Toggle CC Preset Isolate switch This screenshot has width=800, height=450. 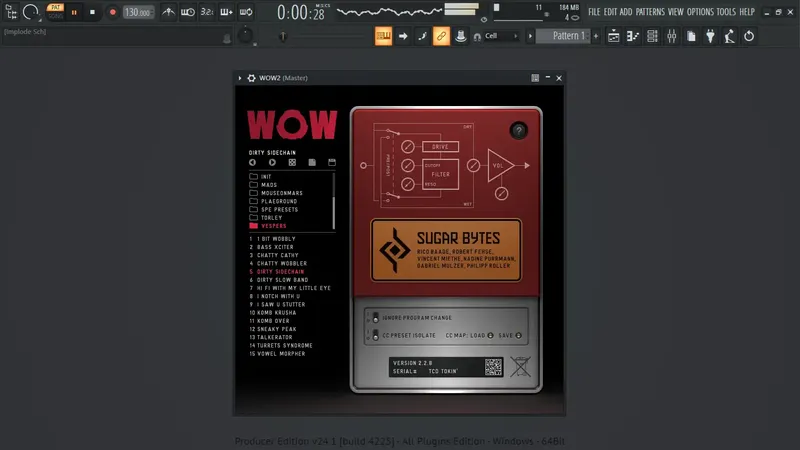[x=376, y=335]
